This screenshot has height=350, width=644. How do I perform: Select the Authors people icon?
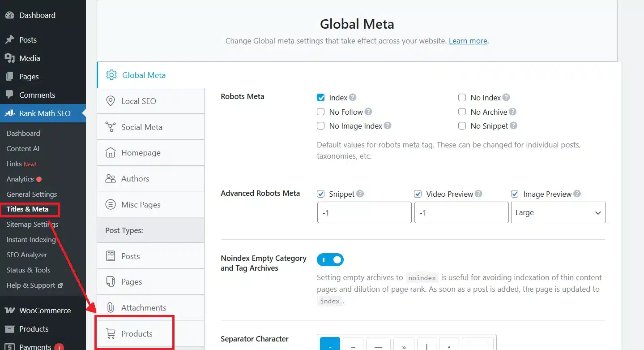pyautogui.click(x=111, y=178)
